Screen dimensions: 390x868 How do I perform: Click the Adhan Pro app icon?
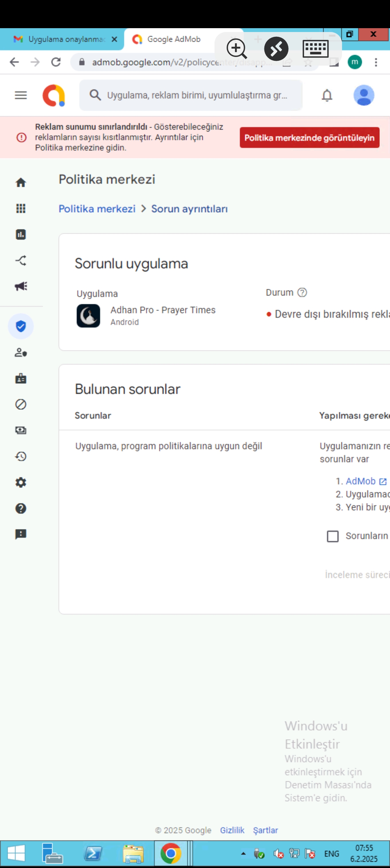tap(88, 315)
